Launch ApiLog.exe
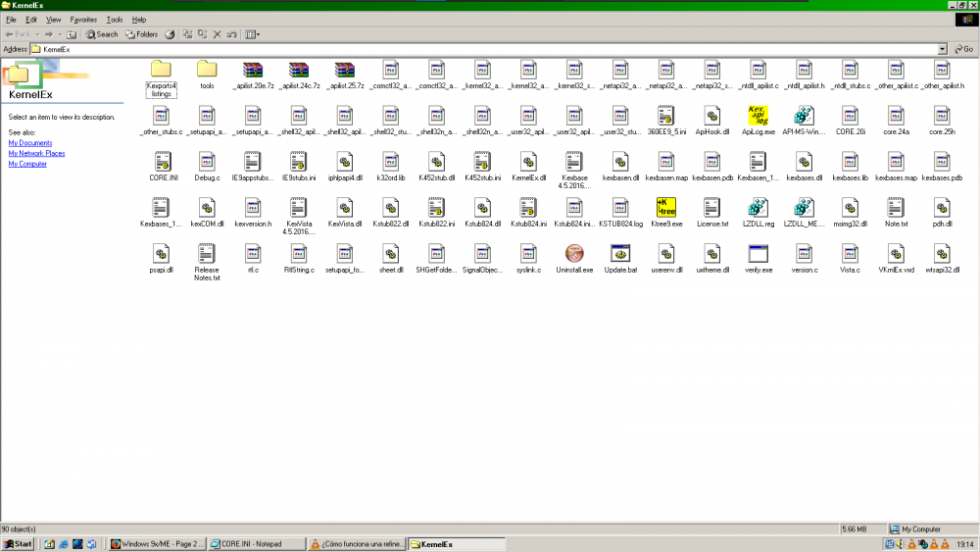The width and height of the screenshot is (980, 552). coord(758,115)
